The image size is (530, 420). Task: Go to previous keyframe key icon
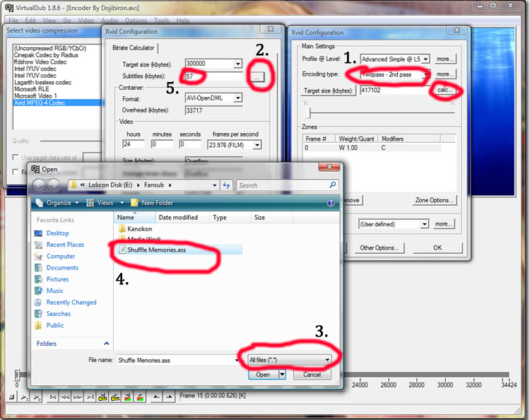click(102, 397)
